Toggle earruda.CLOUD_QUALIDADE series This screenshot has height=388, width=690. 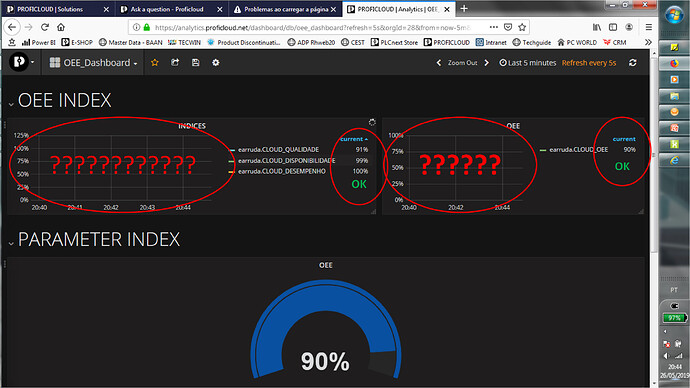278,150
